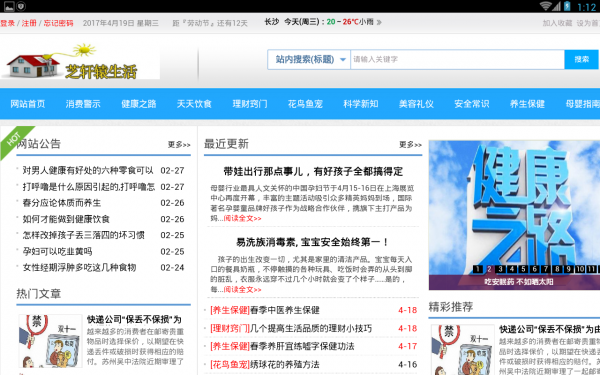This screenshot has width=600, height=375.
Task: Go to the 花鸟鱼宠 nav section
Action: pos(305,104)
